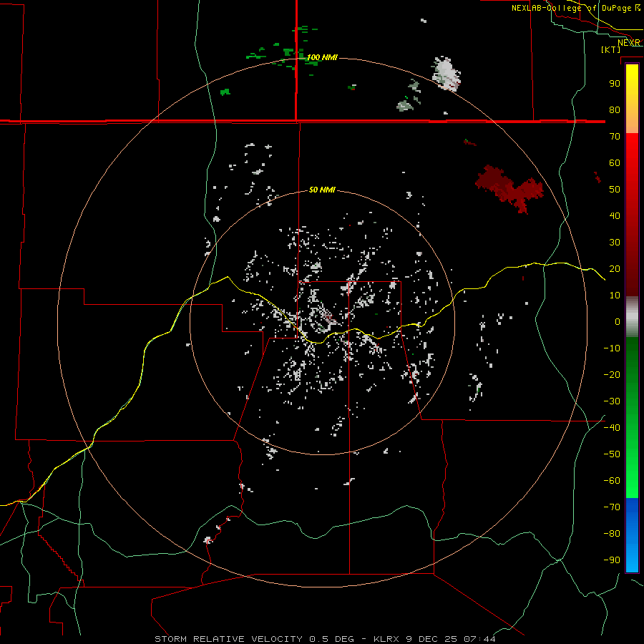Select the 80 label on velocity scale
Viewport: 644px width, 644px height.
[x=615, y=109]
